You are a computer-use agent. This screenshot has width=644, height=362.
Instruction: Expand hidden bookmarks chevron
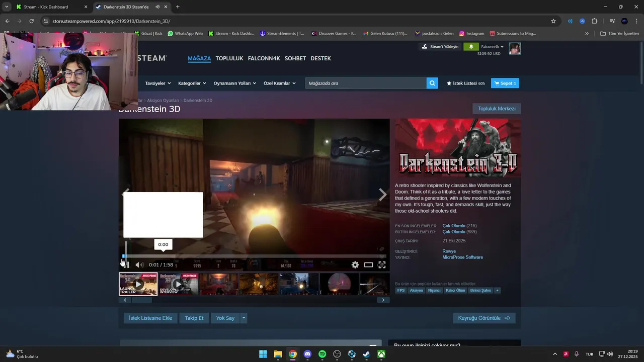pos(587,34)
